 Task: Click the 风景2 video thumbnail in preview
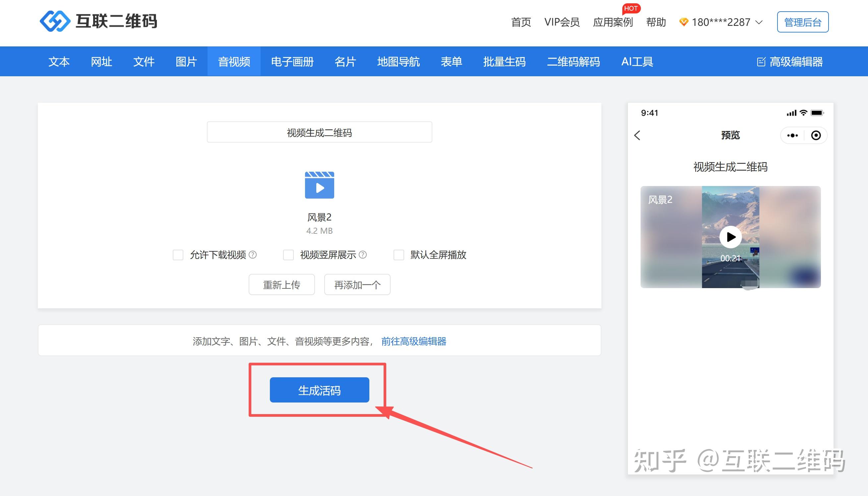(x=730, y=237)
